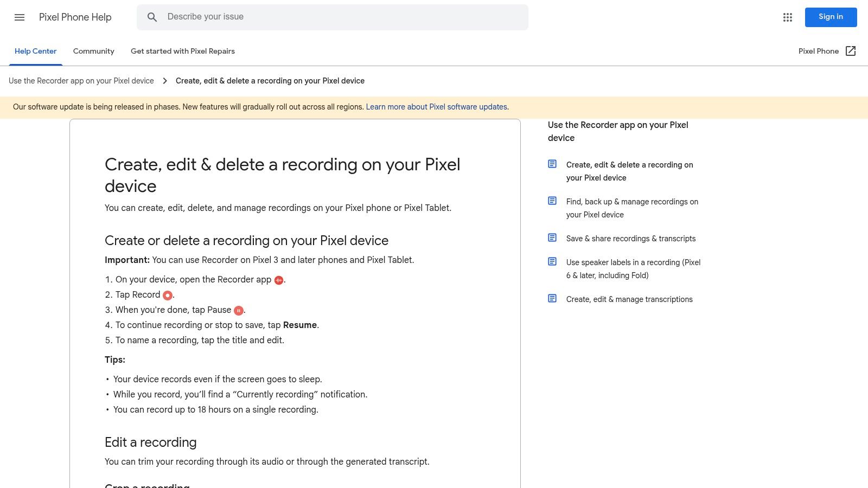The image size is (868, 488).
Task: Click the Sign in button
Action: [831, 17]
